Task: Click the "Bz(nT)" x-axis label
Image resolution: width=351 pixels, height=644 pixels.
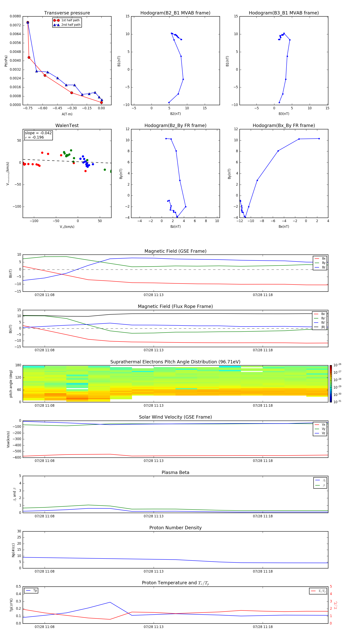Action: [x=175, y=227]
